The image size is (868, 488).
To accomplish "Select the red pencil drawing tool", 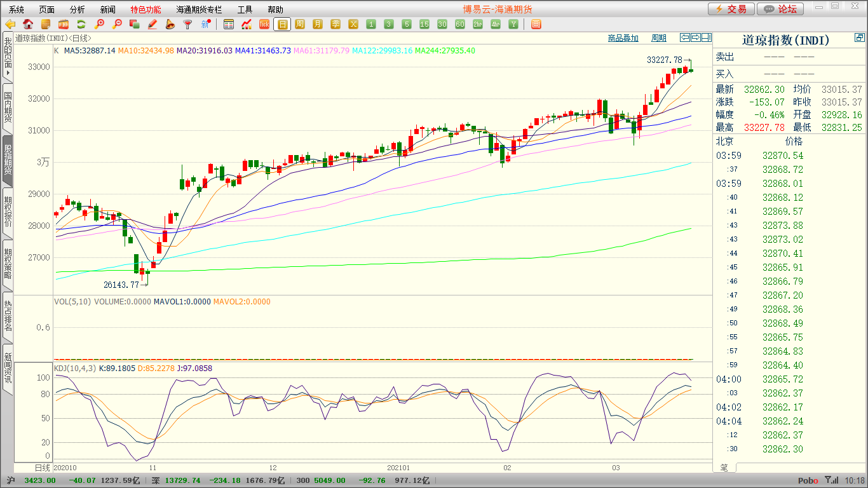I will tap(152, 24).
